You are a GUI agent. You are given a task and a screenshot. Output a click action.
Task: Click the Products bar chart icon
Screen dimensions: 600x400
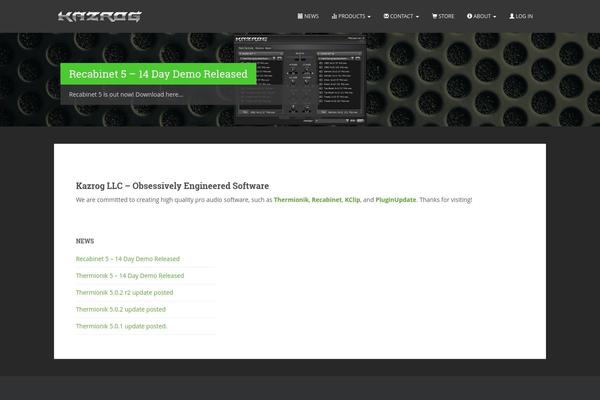[334, 16]
